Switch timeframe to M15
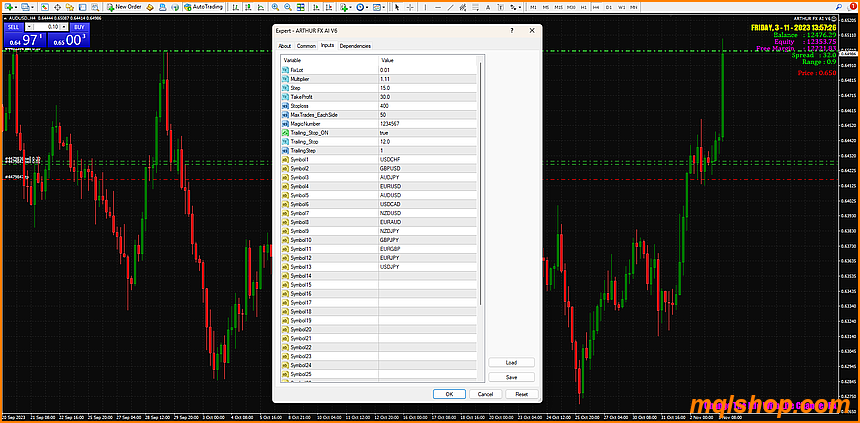 coord(558,7)
